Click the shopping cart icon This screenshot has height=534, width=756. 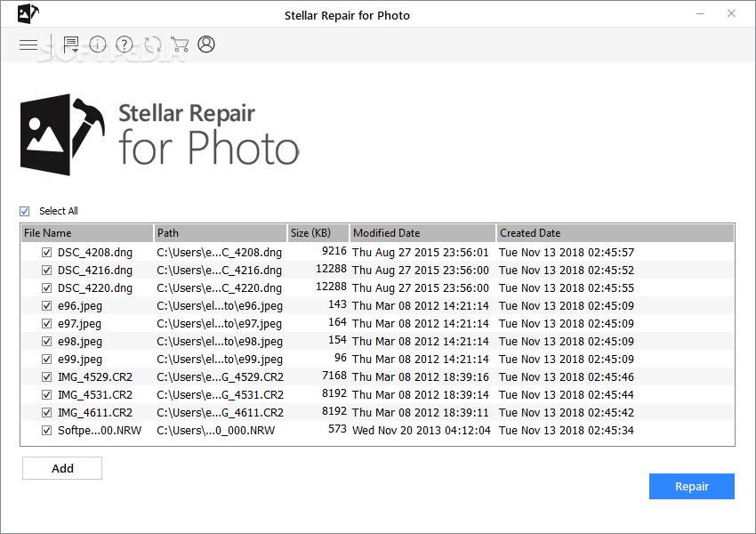pos(180,44)
